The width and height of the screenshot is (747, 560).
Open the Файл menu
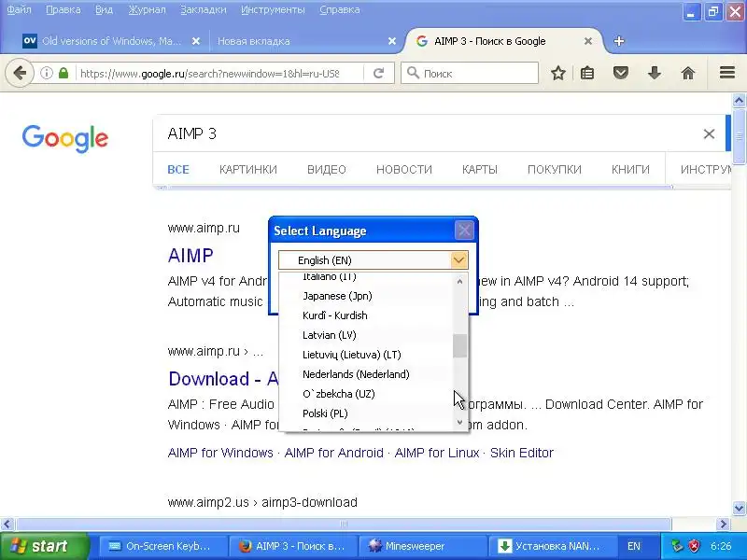click(x=19, y=9)
